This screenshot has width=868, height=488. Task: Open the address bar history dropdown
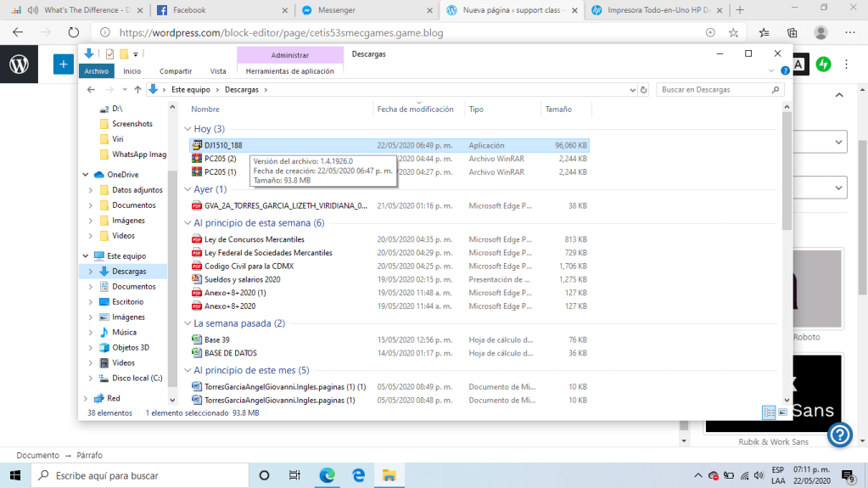click(631, 89)
